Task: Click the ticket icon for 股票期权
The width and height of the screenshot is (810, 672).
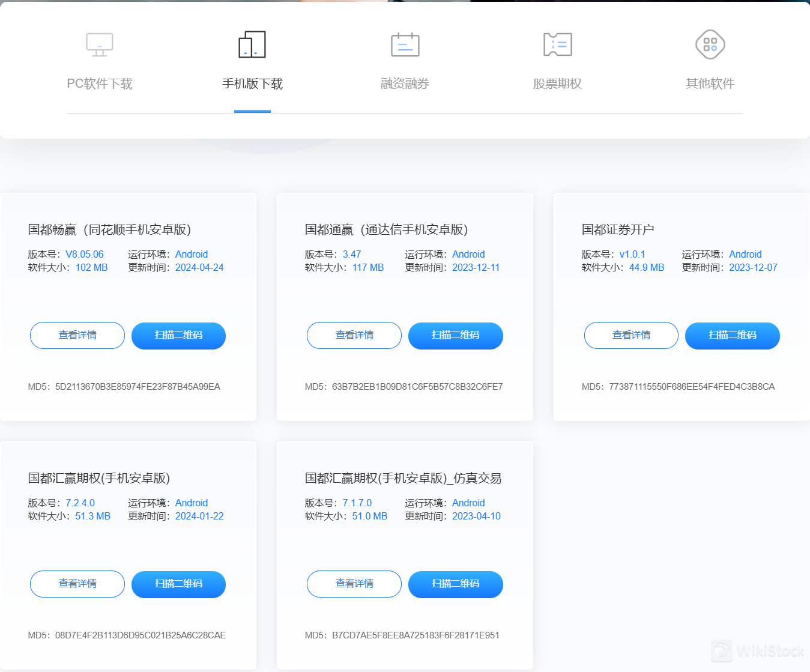Action: (558, 44)
